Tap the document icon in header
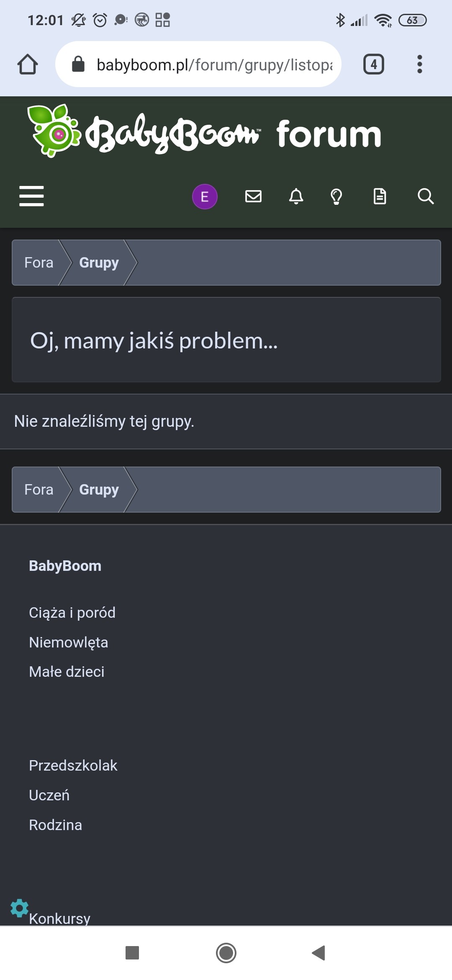The width and height of the screenshot is (452, 980). pos(380,196)
